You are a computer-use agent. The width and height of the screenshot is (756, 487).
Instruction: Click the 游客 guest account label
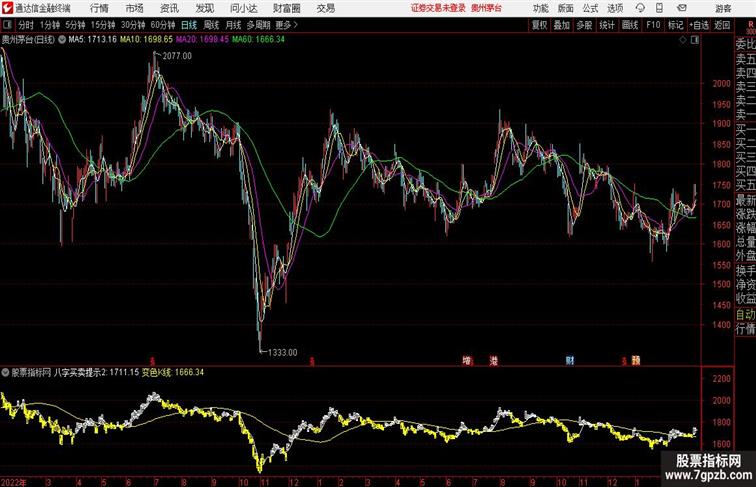[723, 8]
